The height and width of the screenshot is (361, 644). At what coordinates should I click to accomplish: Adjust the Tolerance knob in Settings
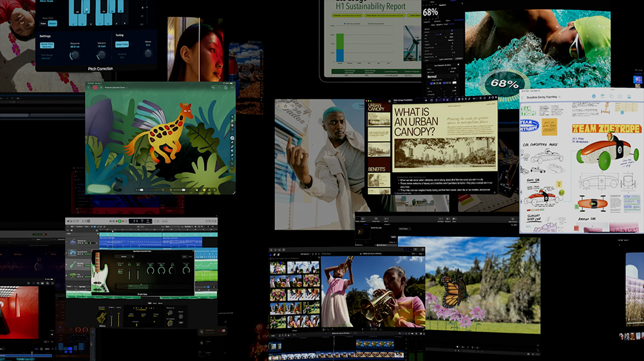click(x=102, y=55)
